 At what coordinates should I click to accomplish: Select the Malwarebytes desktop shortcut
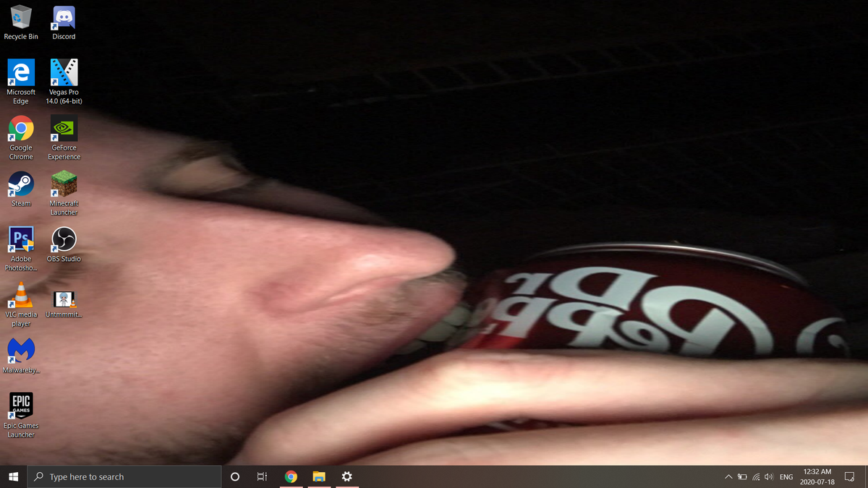tap(21, 356)
